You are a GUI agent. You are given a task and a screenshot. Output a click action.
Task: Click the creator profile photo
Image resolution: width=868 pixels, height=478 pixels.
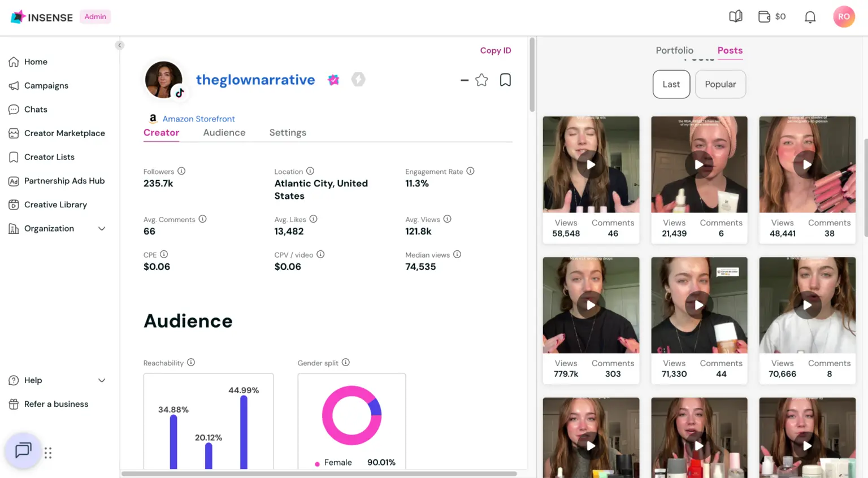(163, 80)
